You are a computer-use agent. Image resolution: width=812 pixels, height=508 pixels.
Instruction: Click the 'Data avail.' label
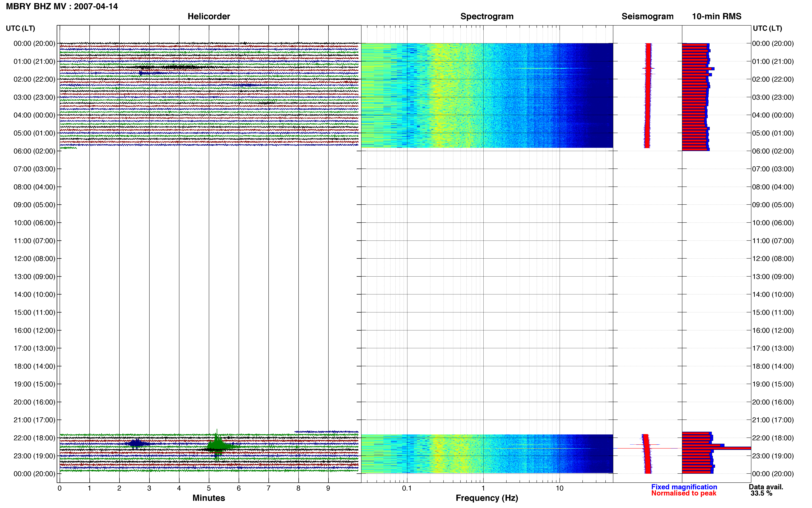(766, 487)
